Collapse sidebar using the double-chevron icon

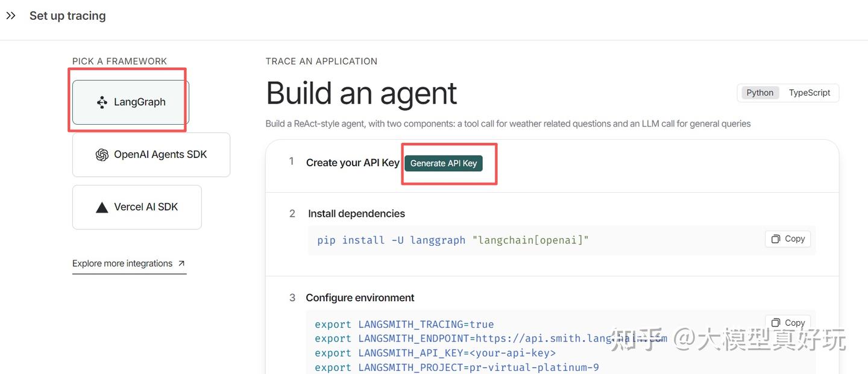tap(11, 16)
